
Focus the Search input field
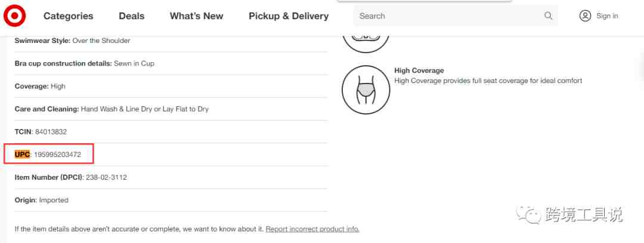(456, 16)
